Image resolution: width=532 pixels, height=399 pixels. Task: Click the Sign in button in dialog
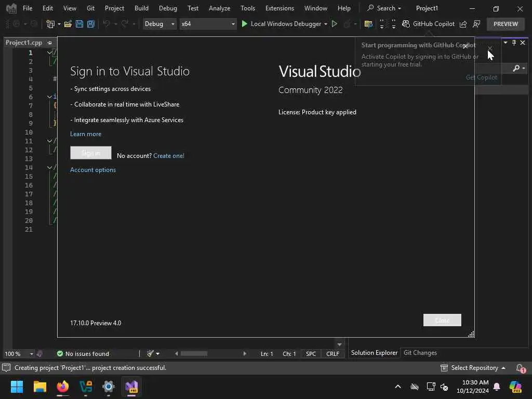pyautogui.click(x=90, y=153)
